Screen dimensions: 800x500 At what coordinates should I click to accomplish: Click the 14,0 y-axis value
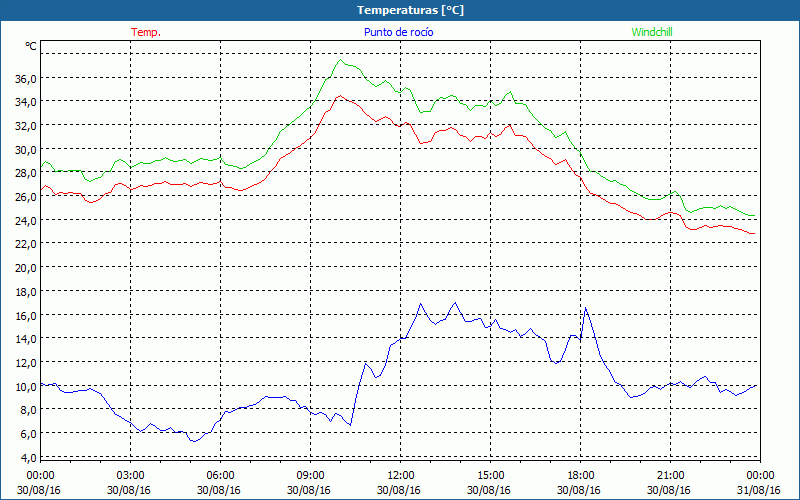26,339
